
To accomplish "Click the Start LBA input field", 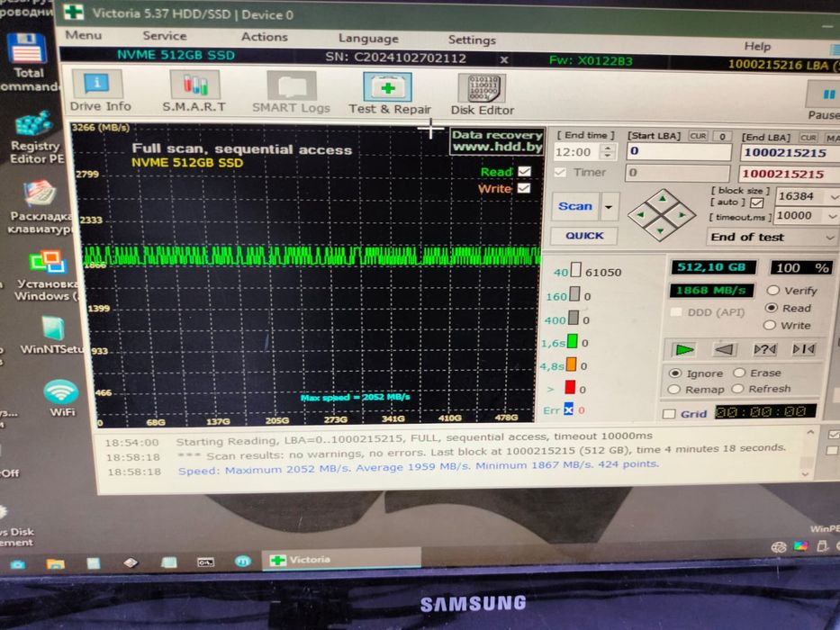I will (x=679, y=151).
